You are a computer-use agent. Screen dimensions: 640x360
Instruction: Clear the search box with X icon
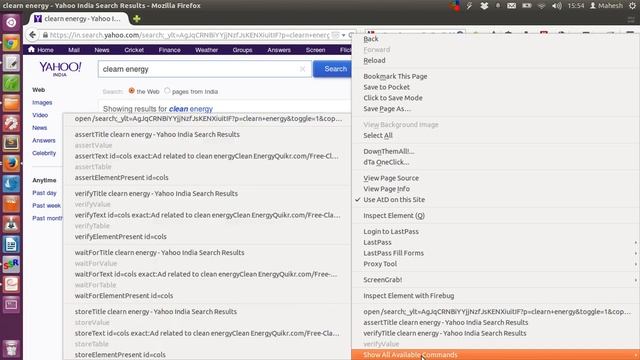click(302, 69)
